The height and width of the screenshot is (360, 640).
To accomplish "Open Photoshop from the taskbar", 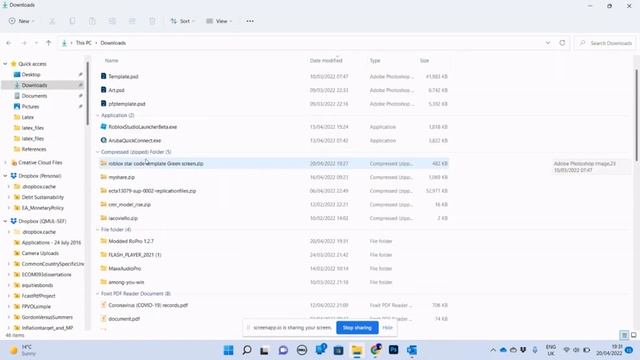I will point(393,350).
